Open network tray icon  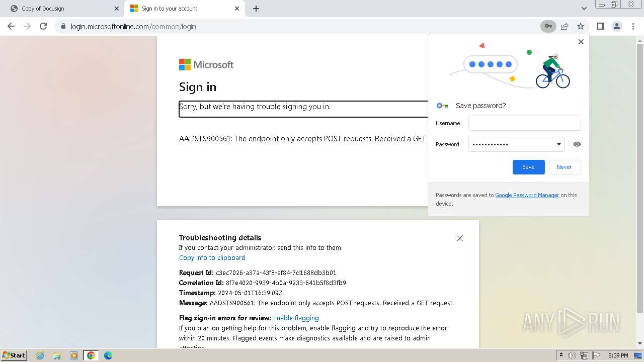point(584,355)
